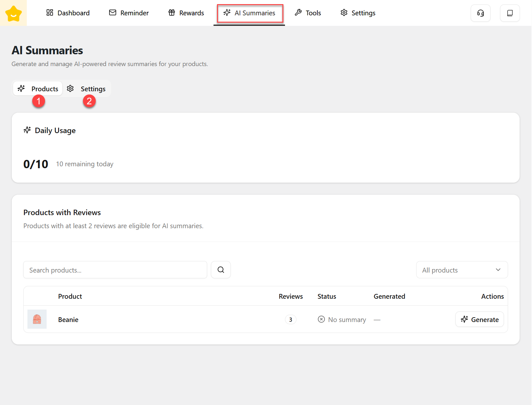Click the Reviews column header

tap(290, 296)
